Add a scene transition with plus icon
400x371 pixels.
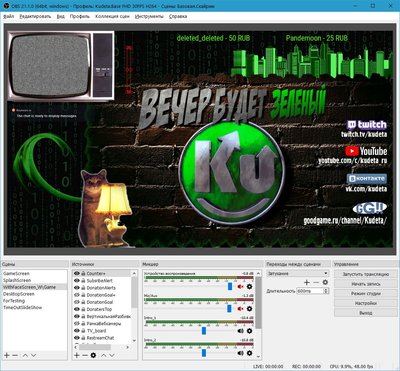coord(307,282)
